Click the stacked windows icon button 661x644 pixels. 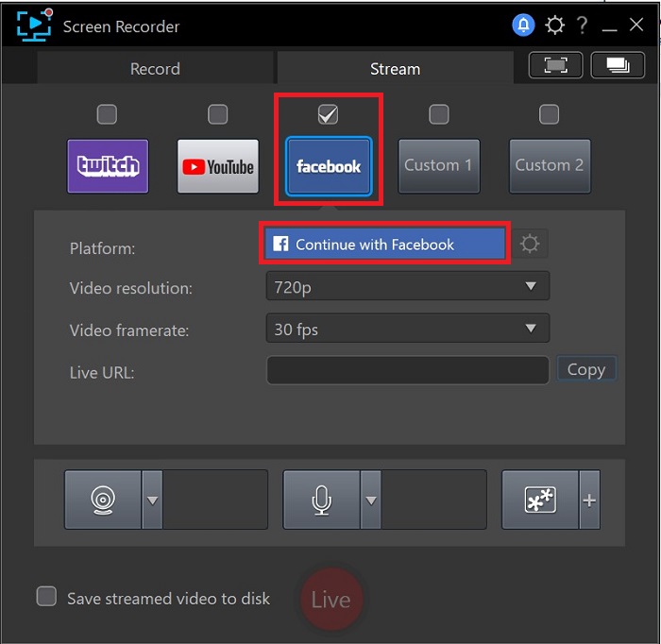pos(618,65)
